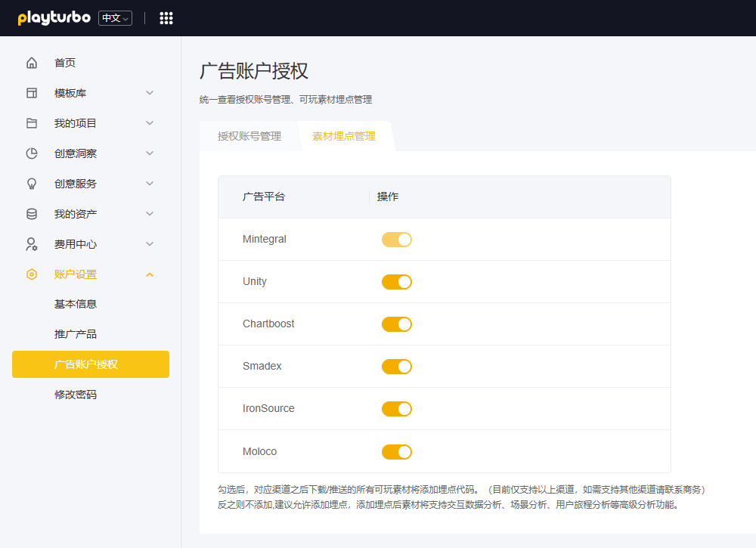Open the 修改密码 page
The image size is (756, 548).
76,395
